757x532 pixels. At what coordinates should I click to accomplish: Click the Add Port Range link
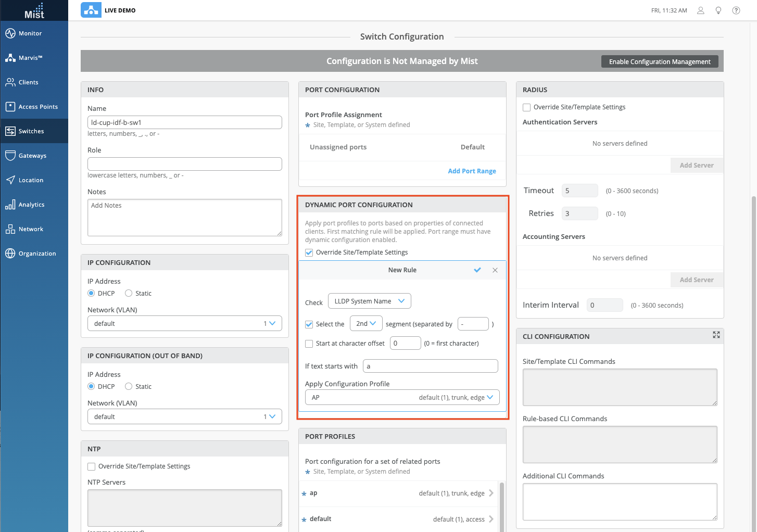click(472, 171)
